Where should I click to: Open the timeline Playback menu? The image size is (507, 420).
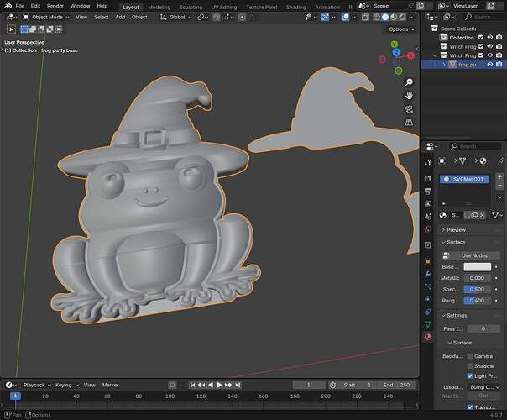[37, 385]
